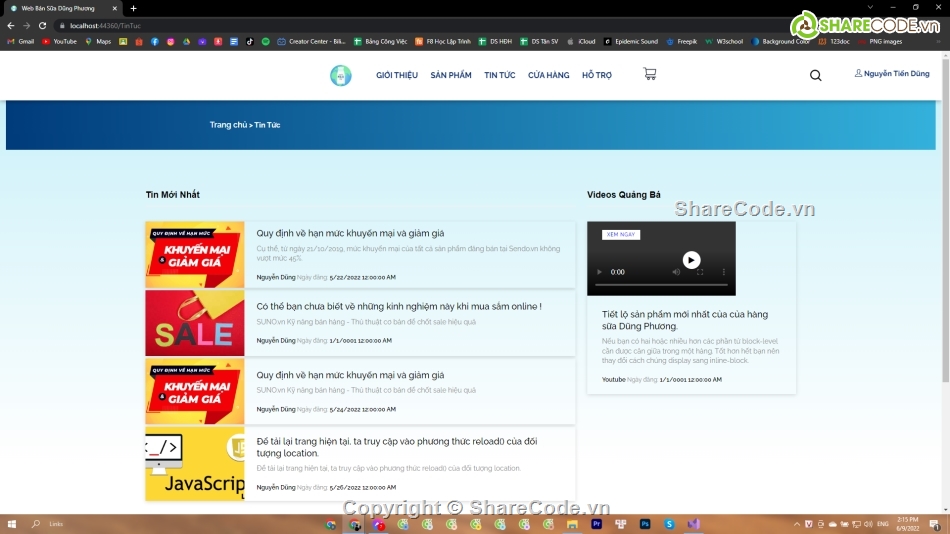Open the JavaScript article thumbnail
Screen dimensions: 950x534
194,464
